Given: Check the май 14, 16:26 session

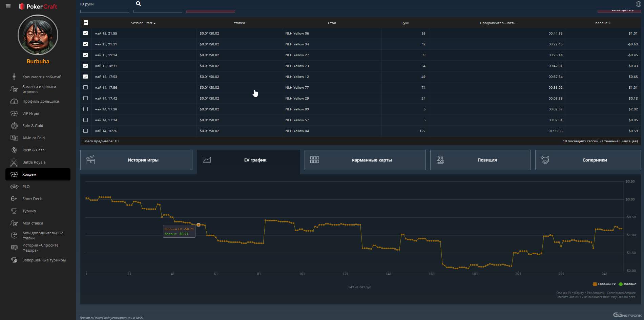Looking at the screenshot, I should (85, 131).
